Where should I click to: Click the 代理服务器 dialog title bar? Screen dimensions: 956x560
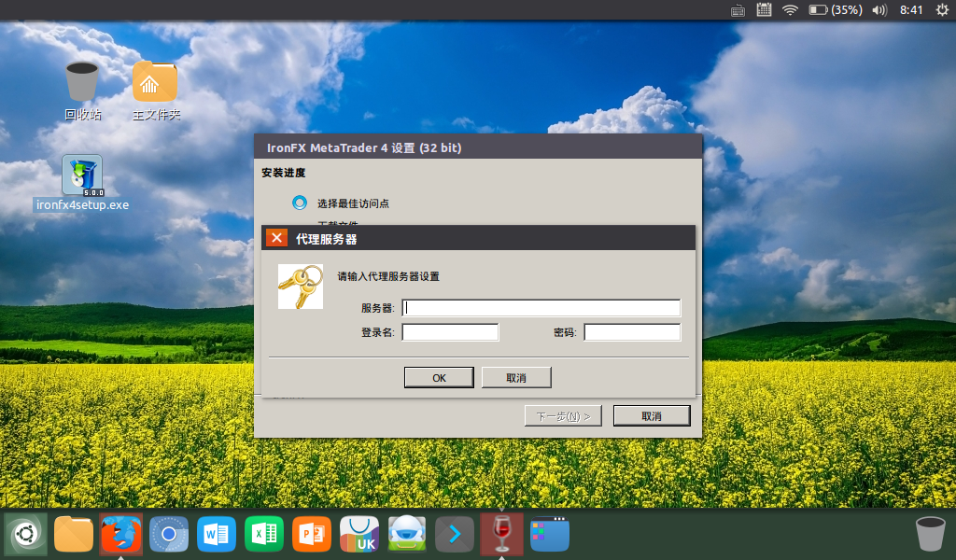[x=478, y=238]
